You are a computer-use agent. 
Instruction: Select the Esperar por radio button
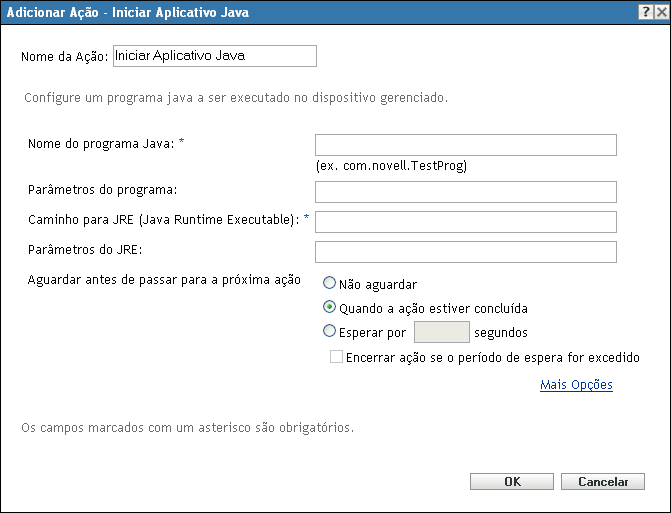[x=330, y=332]
